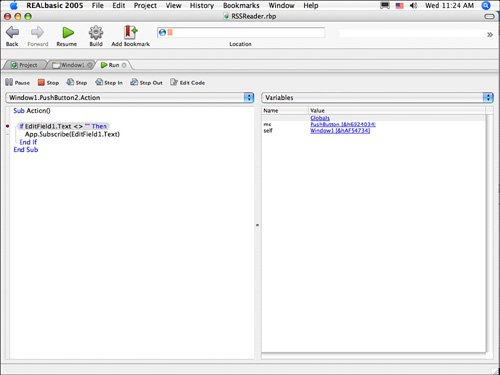Toggle the breakpoint dot beside the If line
The image size is (500, 375).
click(x=7, y=126)
